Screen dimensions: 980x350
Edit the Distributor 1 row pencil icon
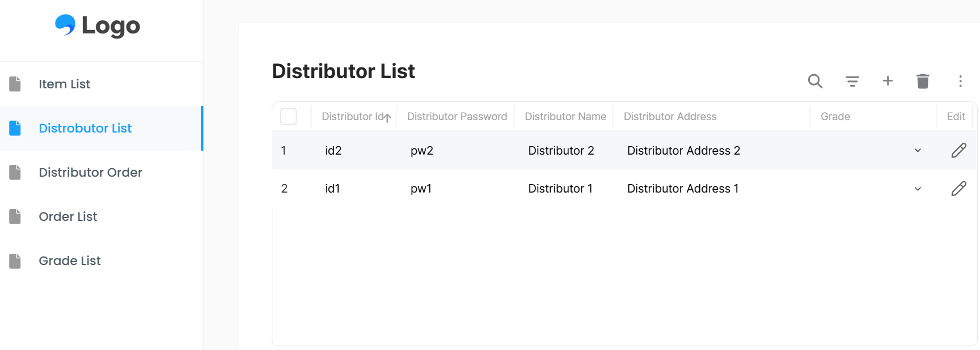coord(958,188)
